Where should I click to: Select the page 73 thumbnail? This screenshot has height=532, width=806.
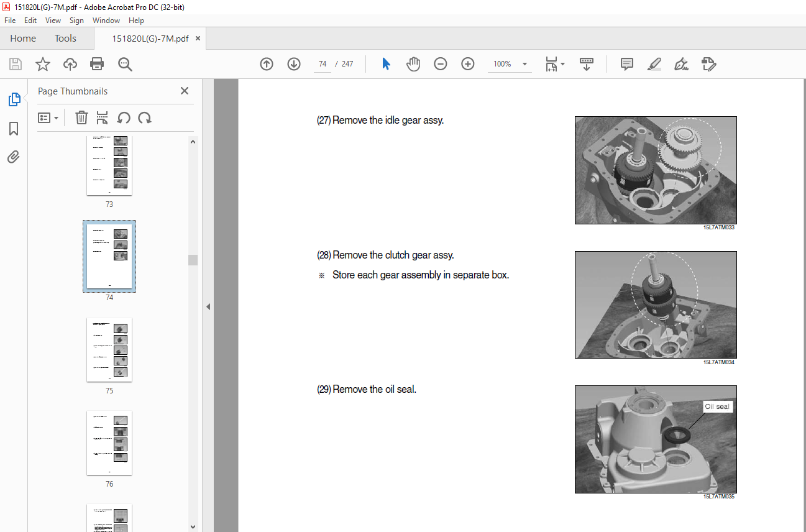109,165
